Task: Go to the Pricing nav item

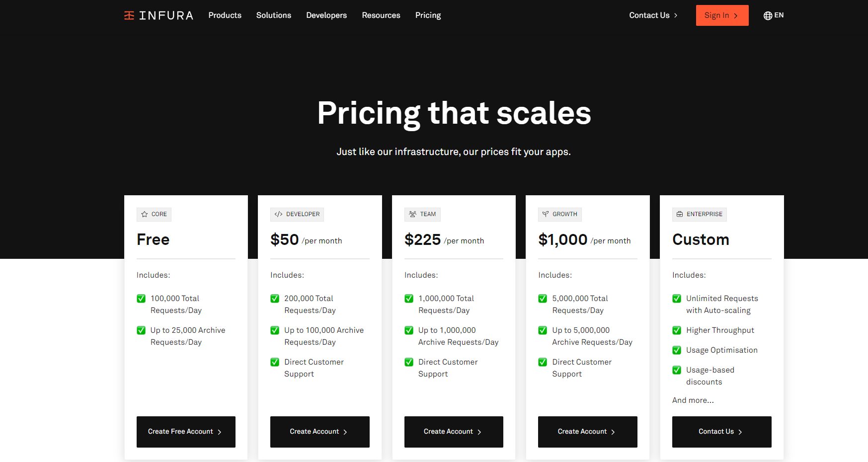Action: [428, 15]
